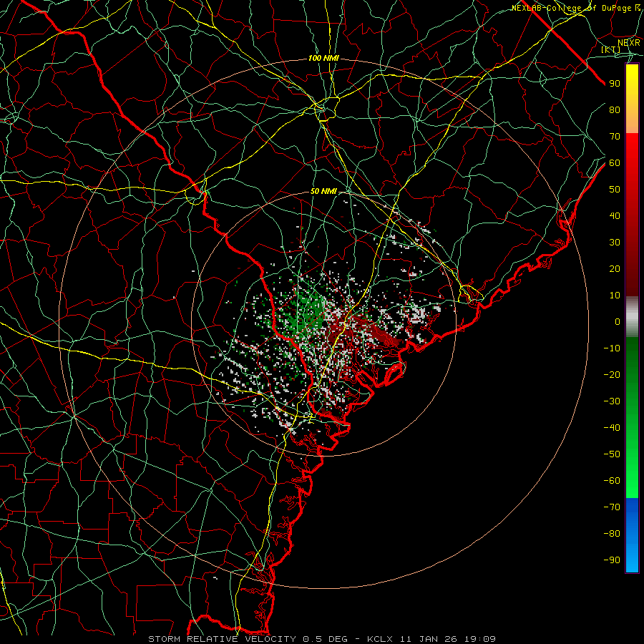The image size is (644, 644).
Task: Click the 0 value on velocity scale
Action: [x=618, y=322]
